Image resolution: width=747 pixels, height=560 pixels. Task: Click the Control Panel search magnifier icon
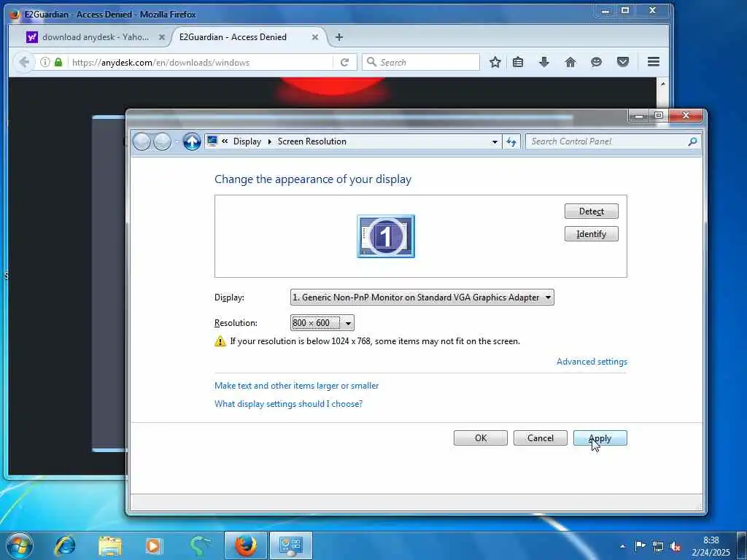point(693,141)
